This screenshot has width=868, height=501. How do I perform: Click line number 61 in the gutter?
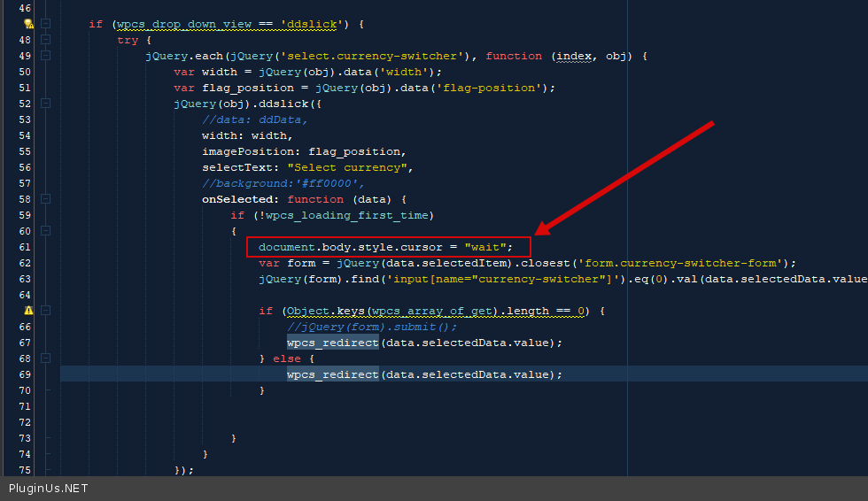[24, 247]
